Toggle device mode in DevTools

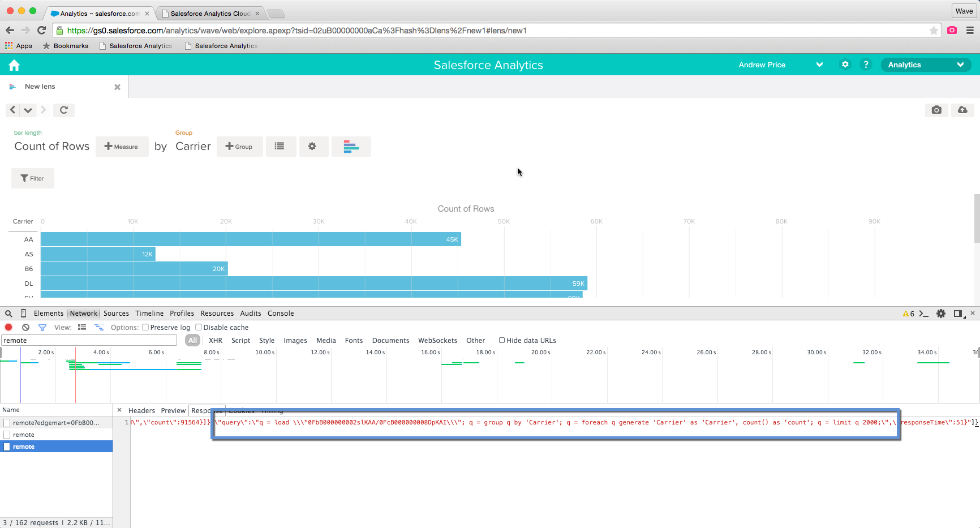(x=23, y=314)
